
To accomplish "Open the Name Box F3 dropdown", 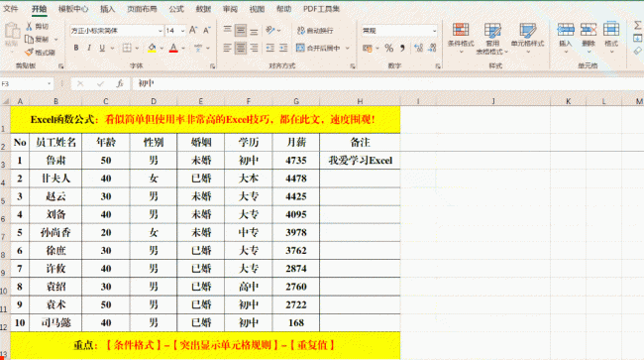I will click(49, 83).
